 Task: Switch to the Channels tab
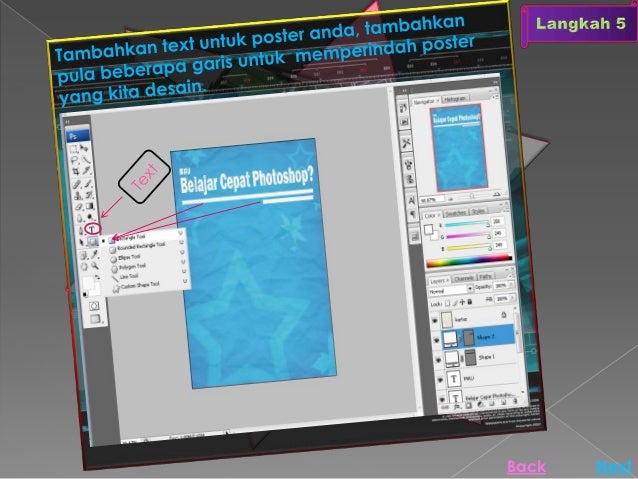click(x=464, y=279)
